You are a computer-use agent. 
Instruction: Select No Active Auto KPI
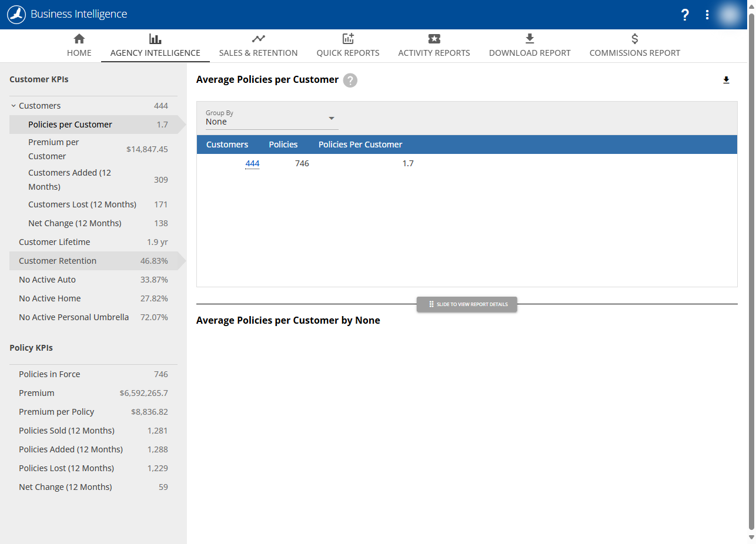93,280
